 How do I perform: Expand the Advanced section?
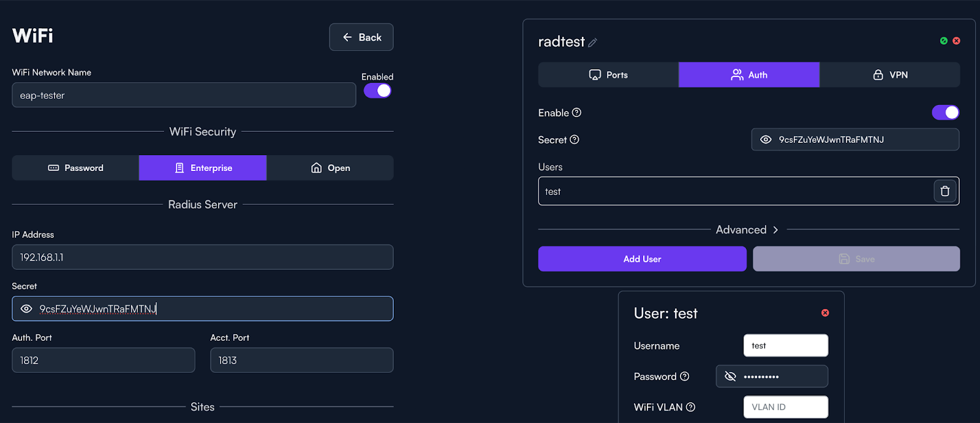[x=747, y=230]
